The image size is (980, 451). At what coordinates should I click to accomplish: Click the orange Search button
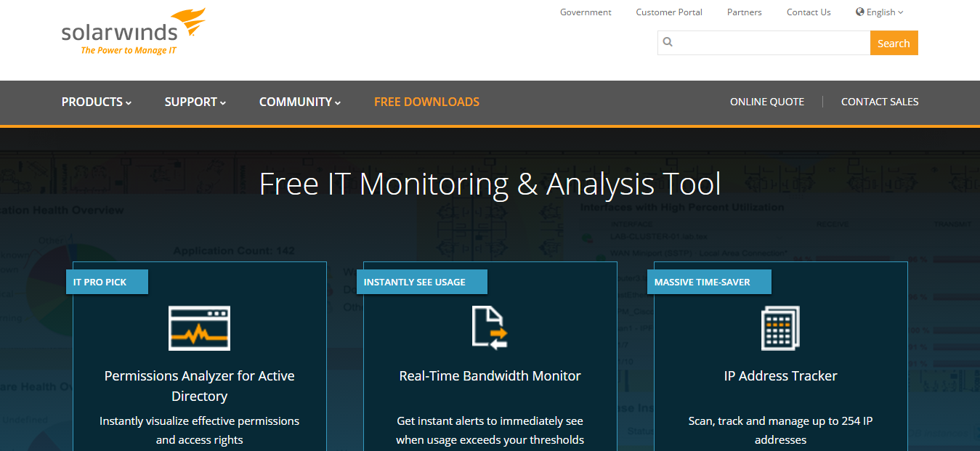click(x=894, y=43)
